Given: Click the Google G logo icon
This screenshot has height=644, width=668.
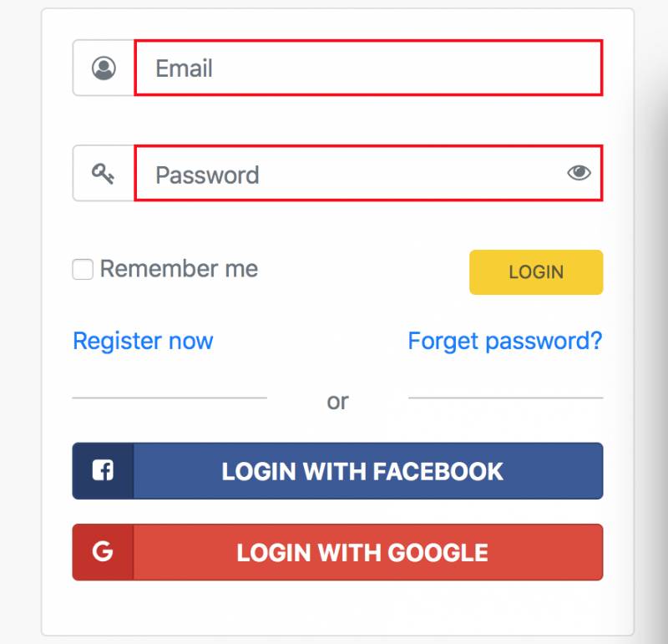Looking at the screenshot, I should [x=103, y=551].
